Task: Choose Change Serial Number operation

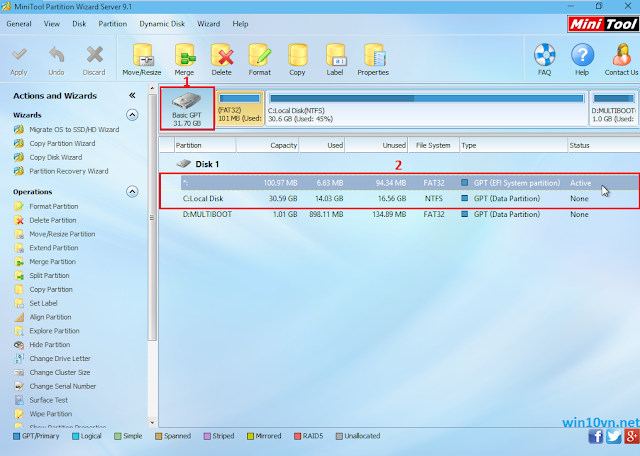Action: coord(62,386)
